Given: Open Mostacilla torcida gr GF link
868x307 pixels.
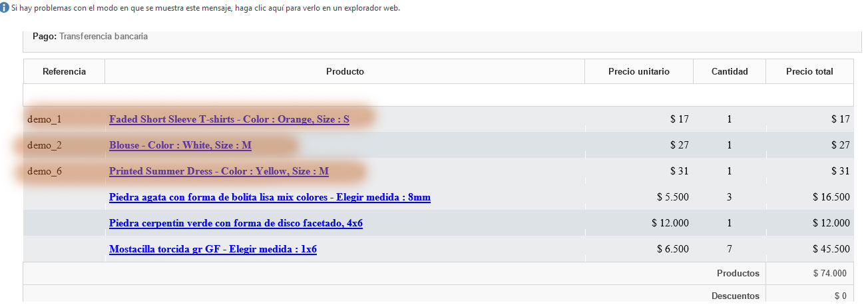Looking at the screenshot, I should point(213,249).
